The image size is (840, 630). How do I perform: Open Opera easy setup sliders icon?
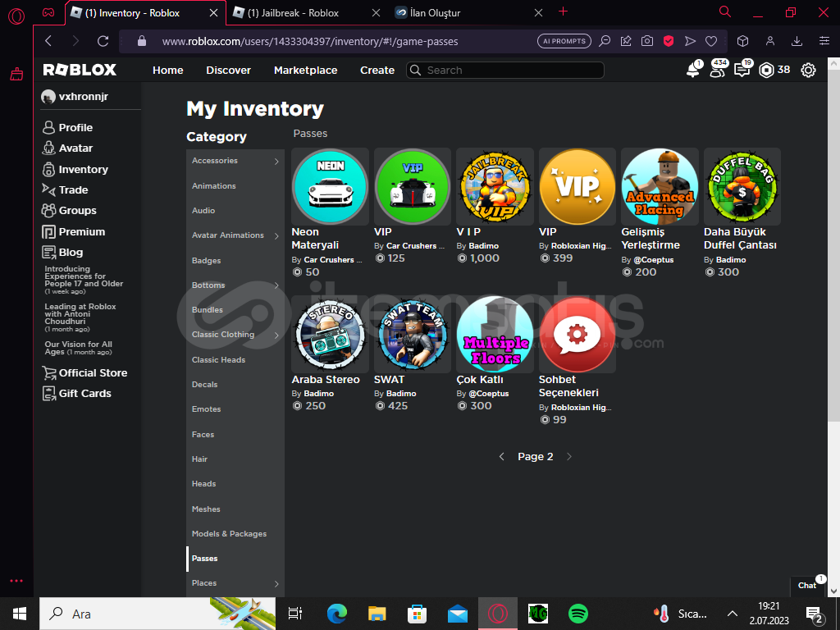(824, 41)
